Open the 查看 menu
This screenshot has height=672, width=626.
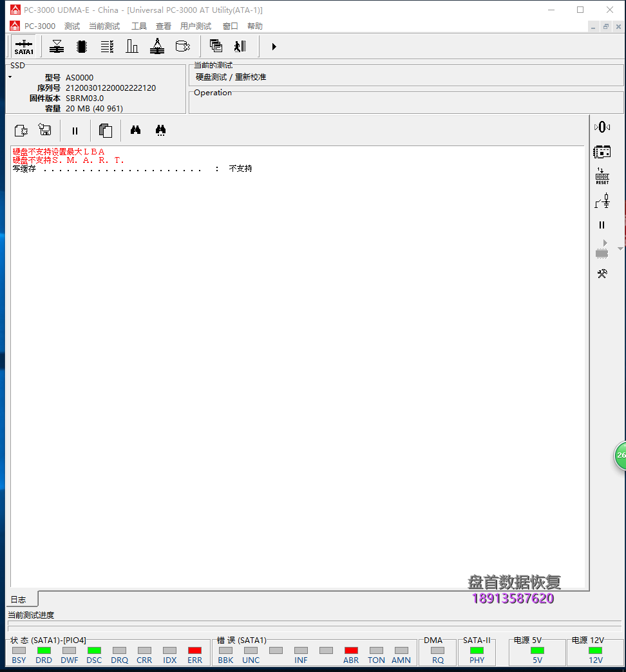coord(164,26)
